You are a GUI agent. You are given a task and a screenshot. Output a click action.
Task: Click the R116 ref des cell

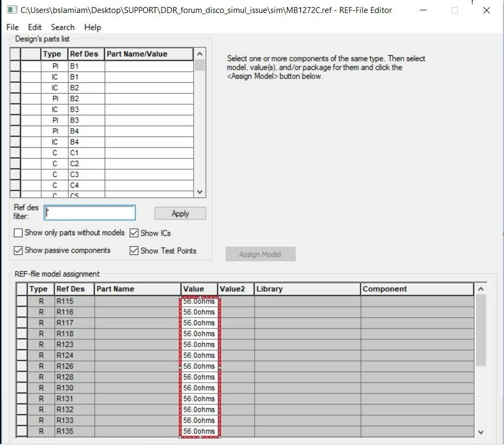pos(74,312)
